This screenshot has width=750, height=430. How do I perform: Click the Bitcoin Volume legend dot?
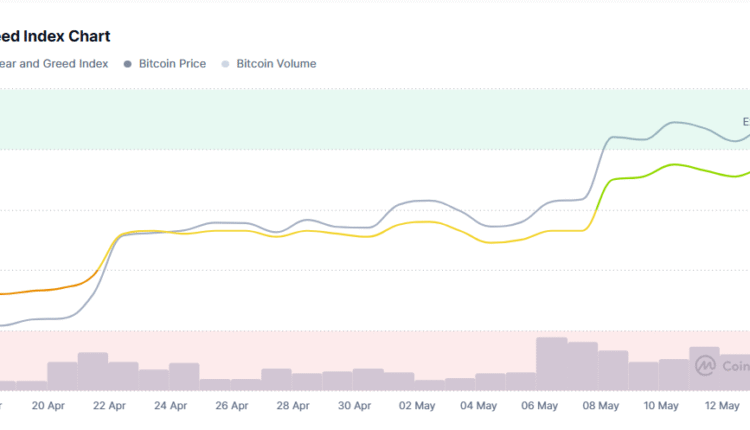(224, 64)
